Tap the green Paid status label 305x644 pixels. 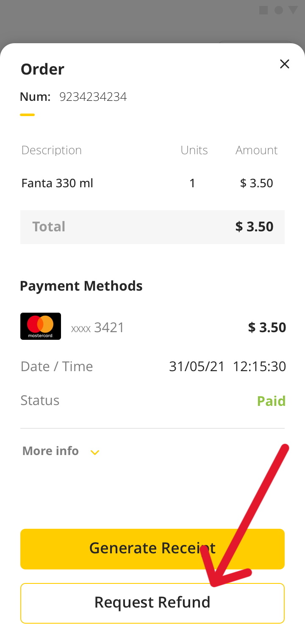[x=272, y=401]
